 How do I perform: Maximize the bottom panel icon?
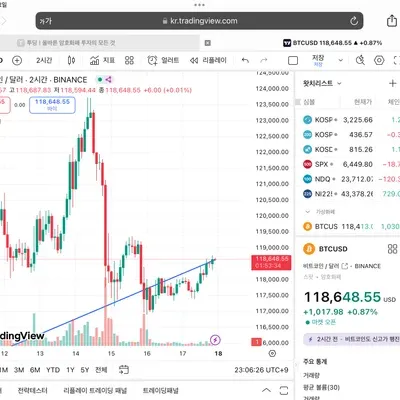[x=283, y=390]
